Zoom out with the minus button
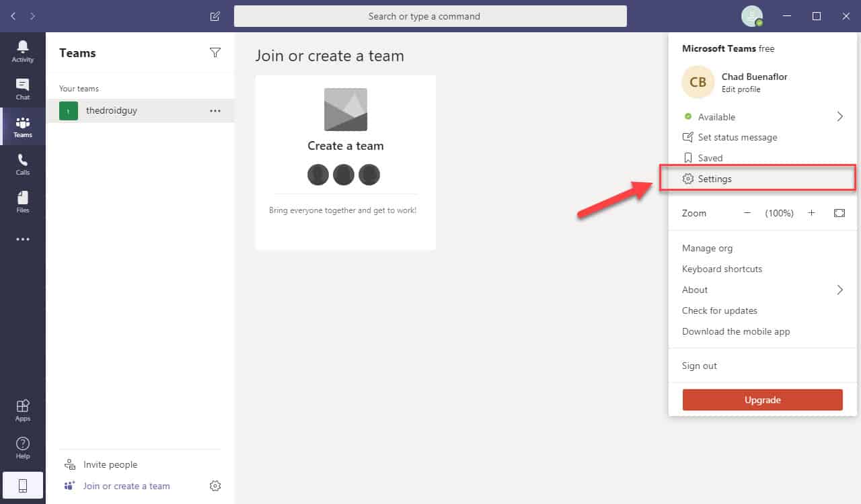Screen dimensions: 861x504 coord(747,213)
